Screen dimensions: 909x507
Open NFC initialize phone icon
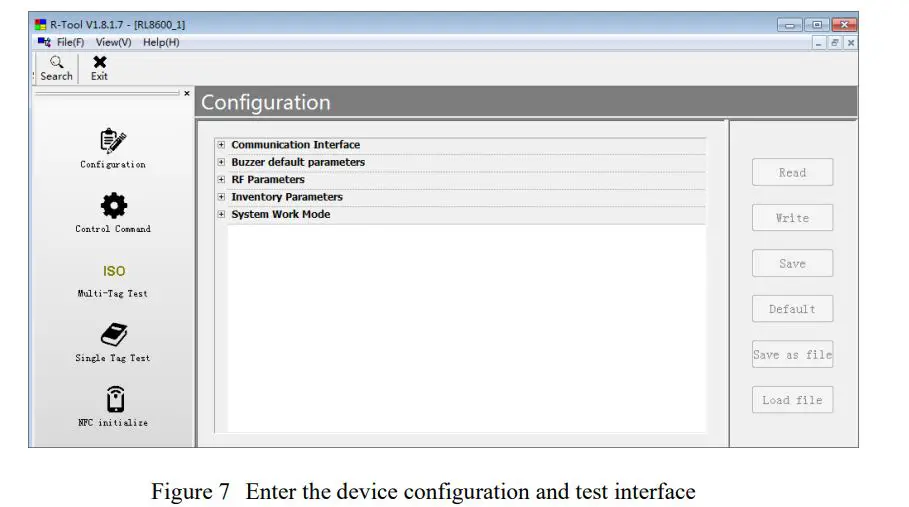tap(114, 399)
